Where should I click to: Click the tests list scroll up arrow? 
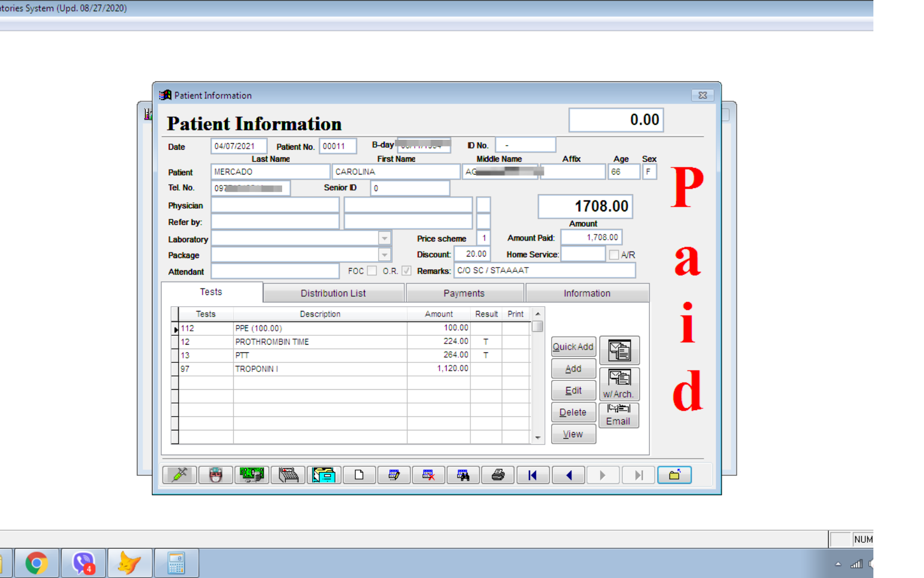[x=538, y=314]
